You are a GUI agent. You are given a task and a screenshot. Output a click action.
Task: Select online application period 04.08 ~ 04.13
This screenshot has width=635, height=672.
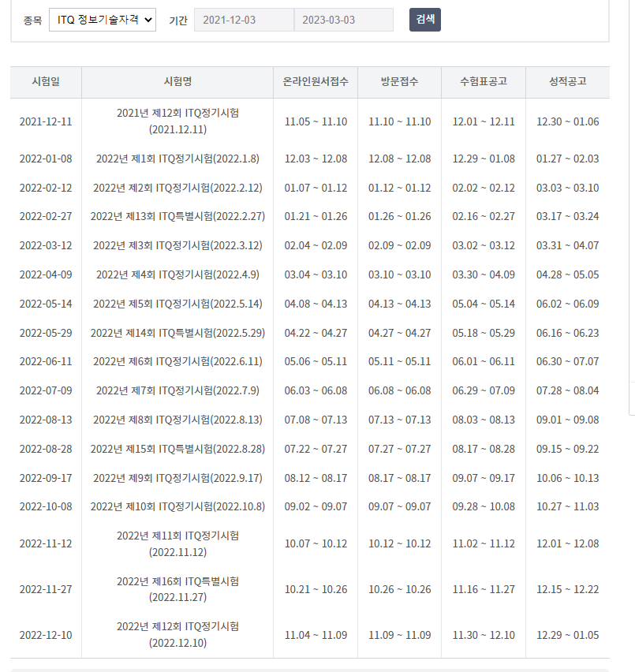[x=316, y=304]
